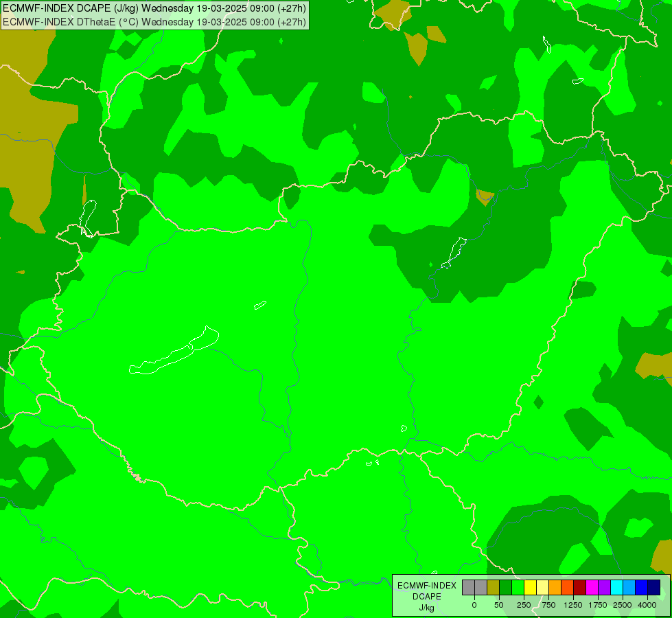Click the gray swatch adjacent to olive

[x=481, y=588]
